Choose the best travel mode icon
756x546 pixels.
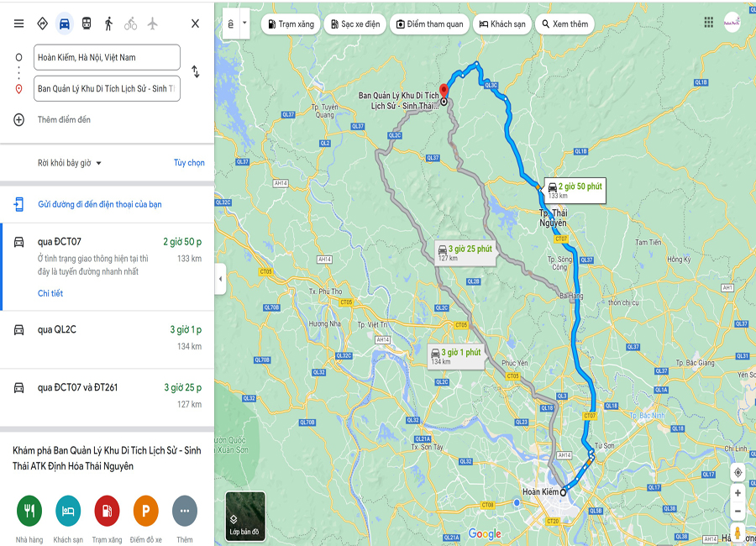(x=43, y=24)
